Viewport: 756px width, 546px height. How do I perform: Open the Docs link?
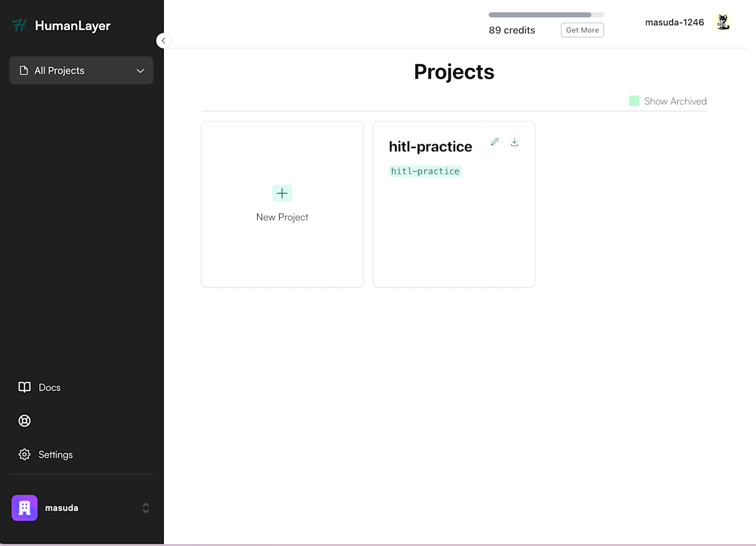coord(50,387)
